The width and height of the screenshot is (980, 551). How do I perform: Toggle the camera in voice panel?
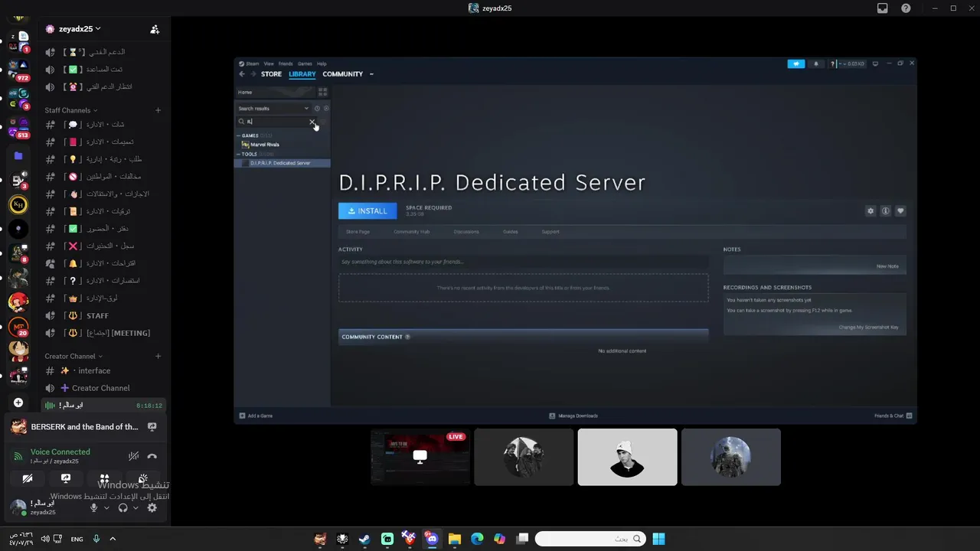pos(28,478)
